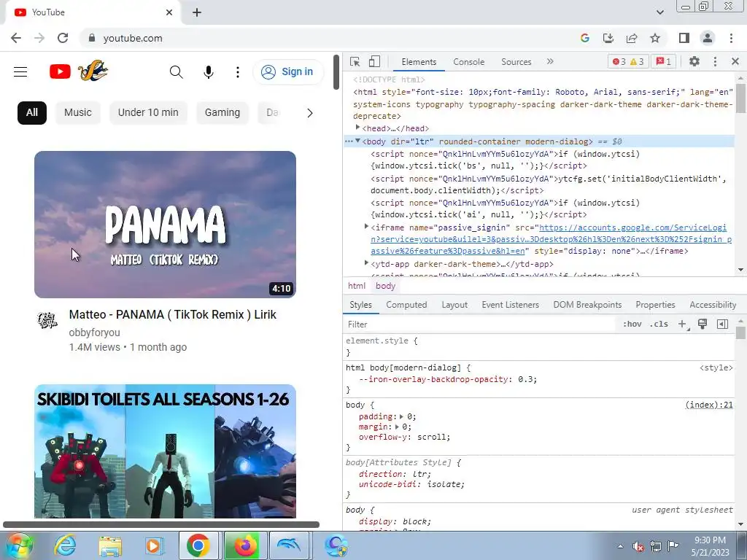Screen dimensions: 747x560
Task: Click the errors and warnings counter
Action: 628,61
